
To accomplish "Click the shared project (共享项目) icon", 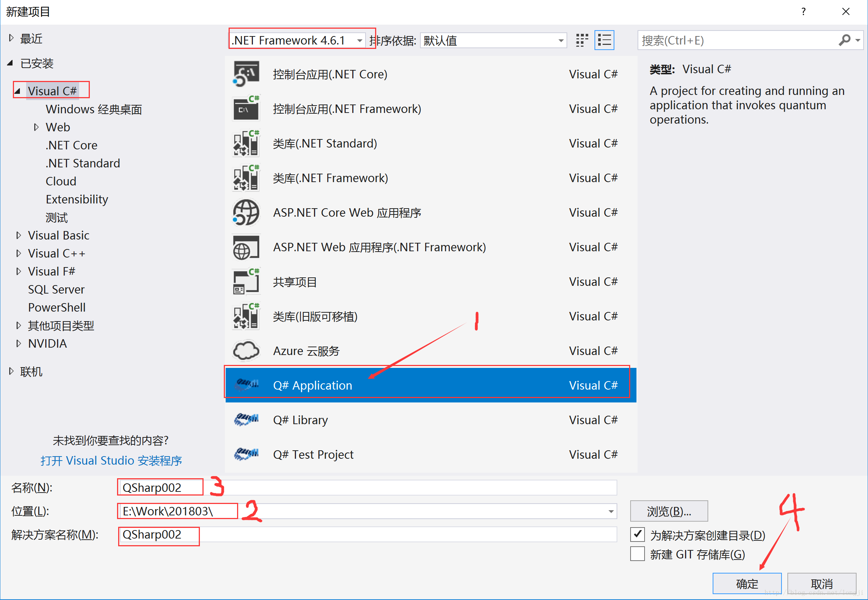I will 246,281.
